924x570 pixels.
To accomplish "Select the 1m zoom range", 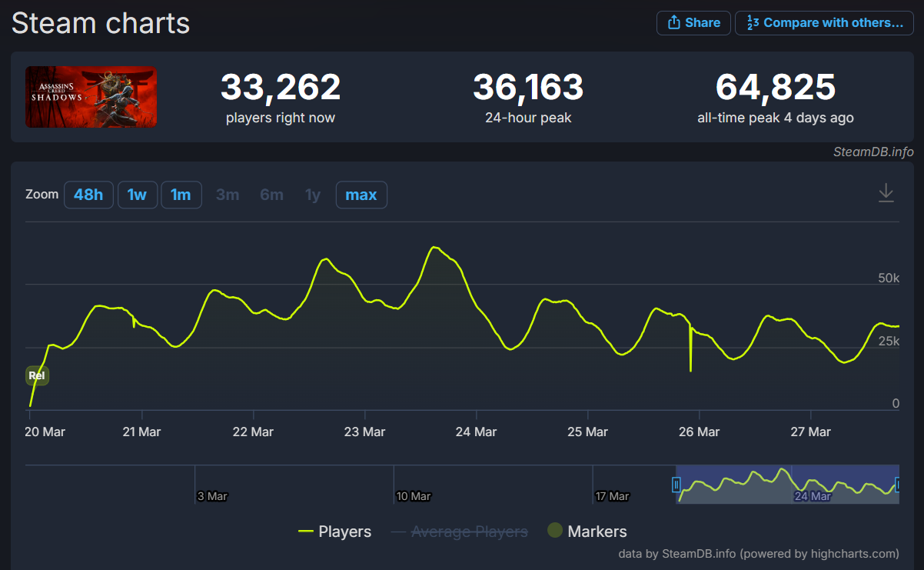I will click(181, 195).
